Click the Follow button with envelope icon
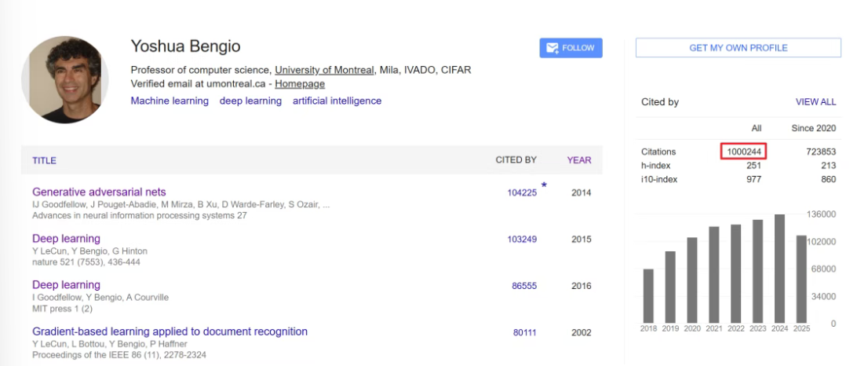This screenshot has width=868, height=366. coord(571,48)
